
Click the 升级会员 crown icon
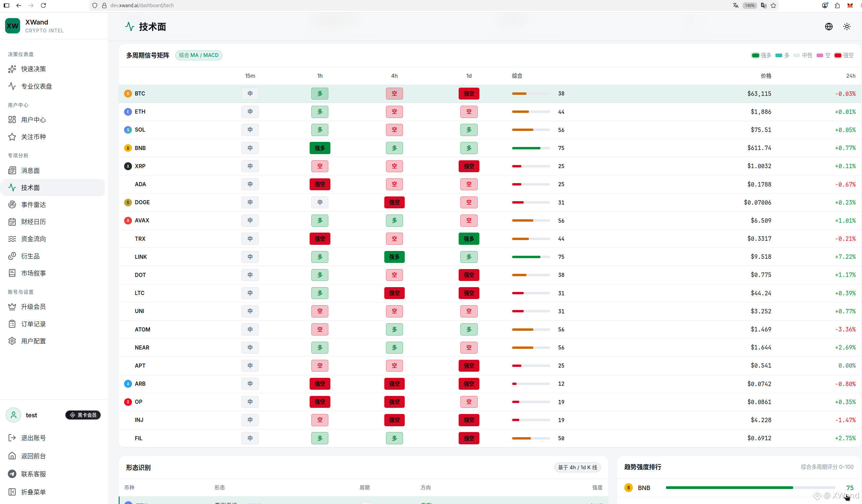(x=12, y=307)
